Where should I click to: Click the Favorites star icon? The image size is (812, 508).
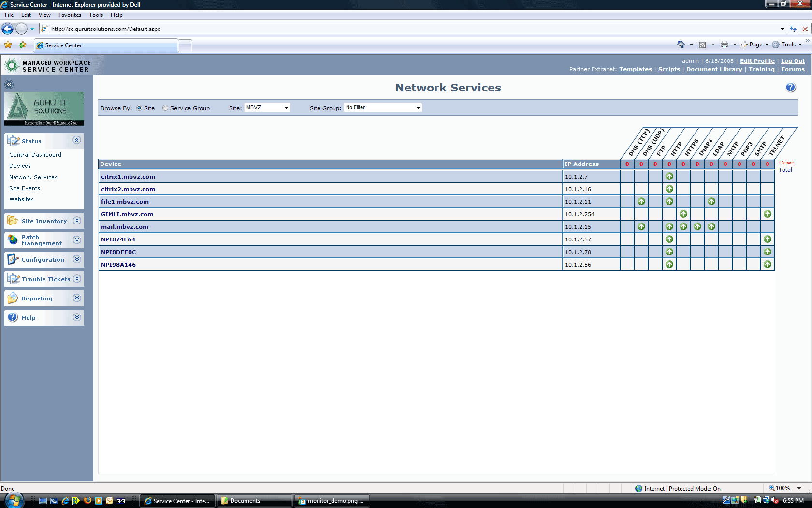(8, 45)
